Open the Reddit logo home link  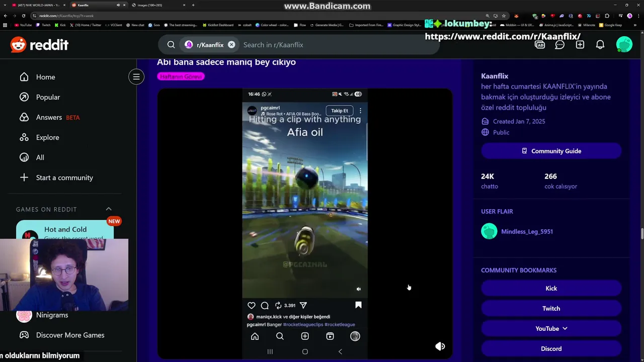click(x=39, y=45)
